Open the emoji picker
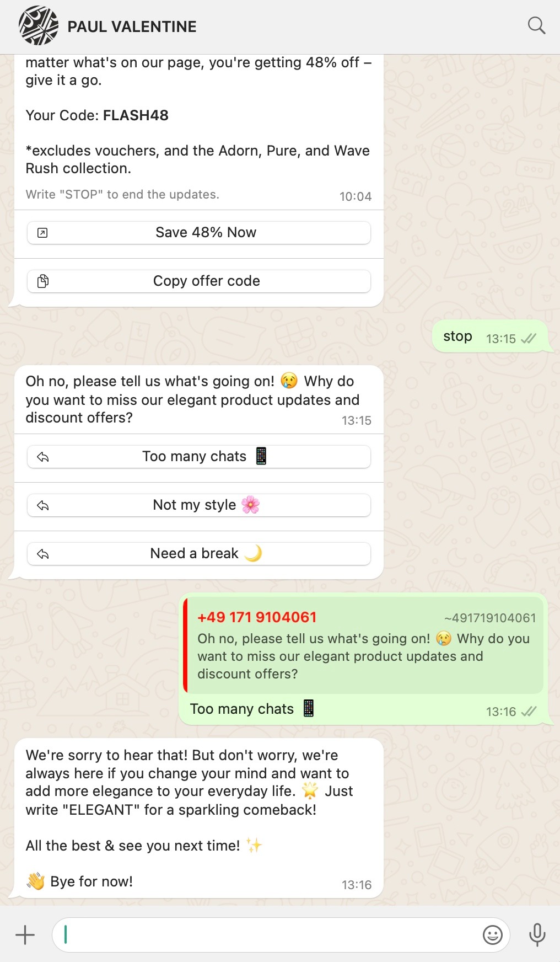560x962 pixels. click(x=492, y=934)
